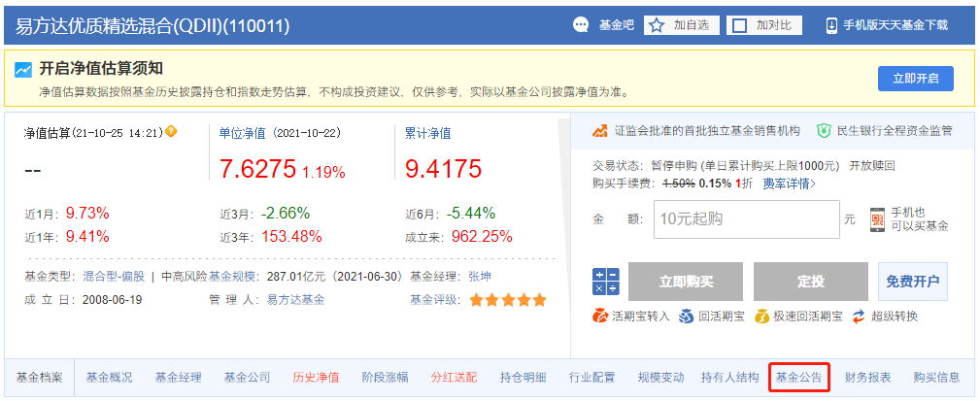Click the 超级转换 arrows icon
The width and height of the screenshot is (980, 401).
[859, 317]
